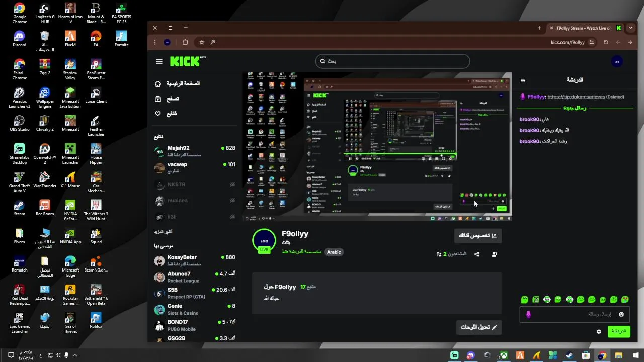
Task: Open KosayBetar recommended channel
Action: click(x=195, y=260)
